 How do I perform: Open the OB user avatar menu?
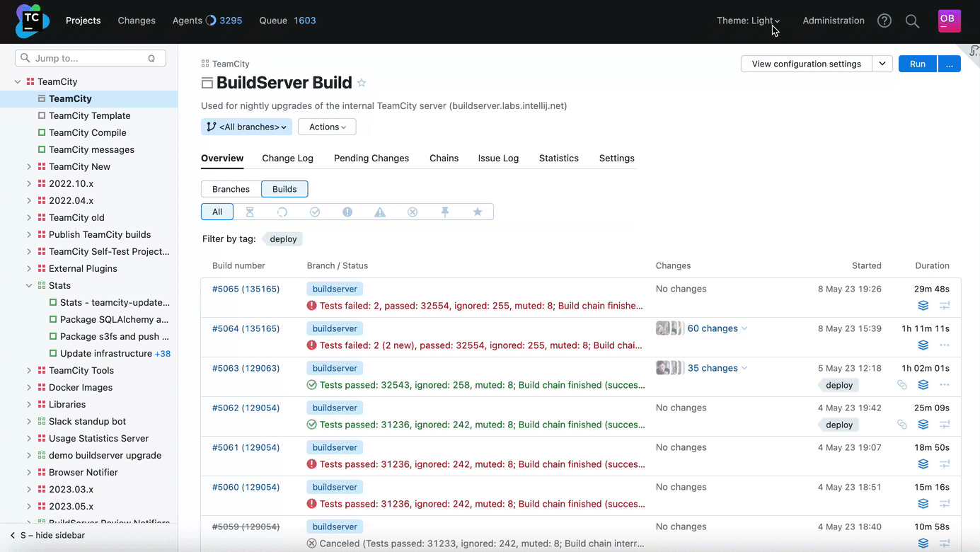tap(949, 21)
